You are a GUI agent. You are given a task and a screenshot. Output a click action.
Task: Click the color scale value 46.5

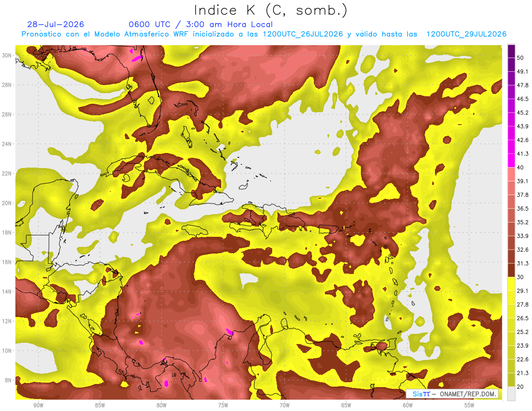click(522, 99)
